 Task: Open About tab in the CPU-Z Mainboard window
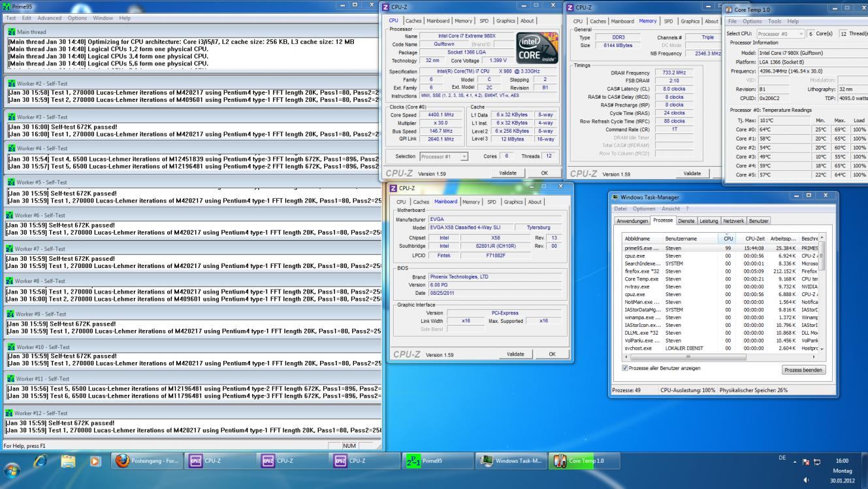click(x=535, y=202)
